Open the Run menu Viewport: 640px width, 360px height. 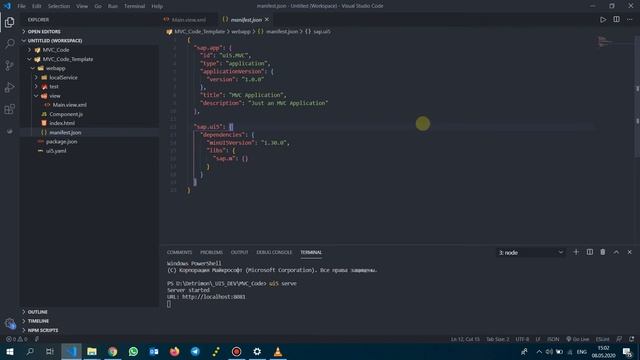point(113,6)
